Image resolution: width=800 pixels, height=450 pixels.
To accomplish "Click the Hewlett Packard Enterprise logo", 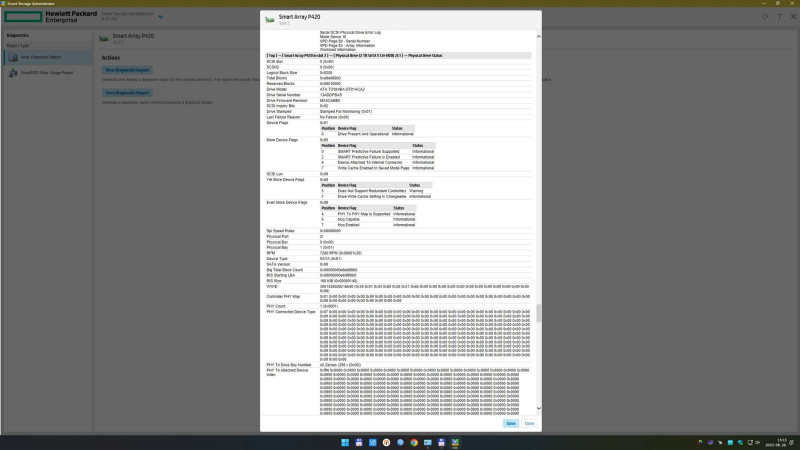I will tap(51, 16).
